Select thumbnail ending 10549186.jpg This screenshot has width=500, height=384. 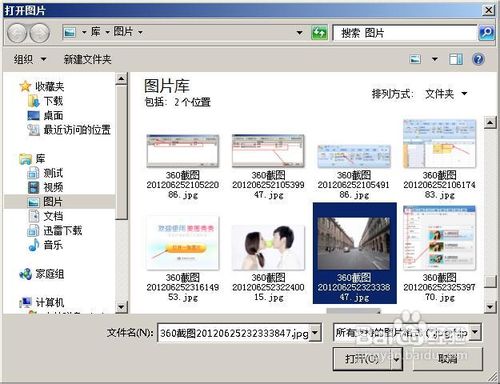point(354,172)
